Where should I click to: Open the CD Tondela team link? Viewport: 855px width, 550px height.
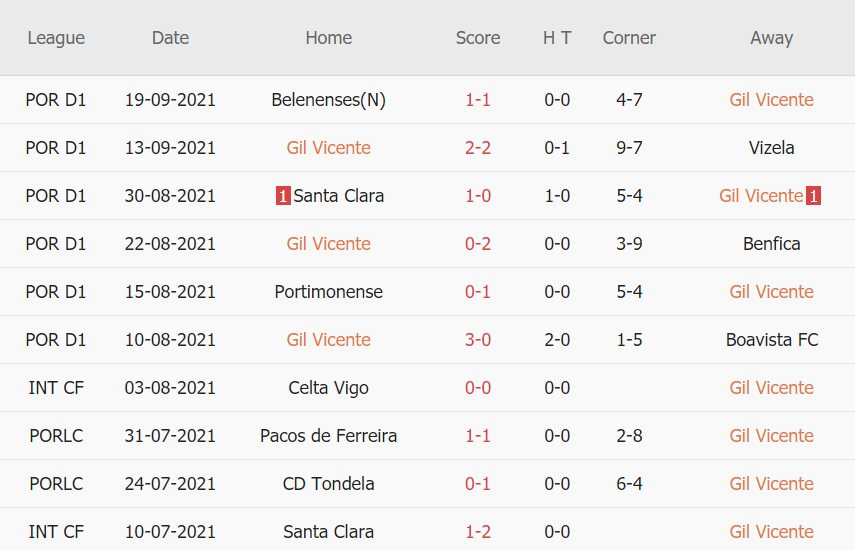(328, 484)
